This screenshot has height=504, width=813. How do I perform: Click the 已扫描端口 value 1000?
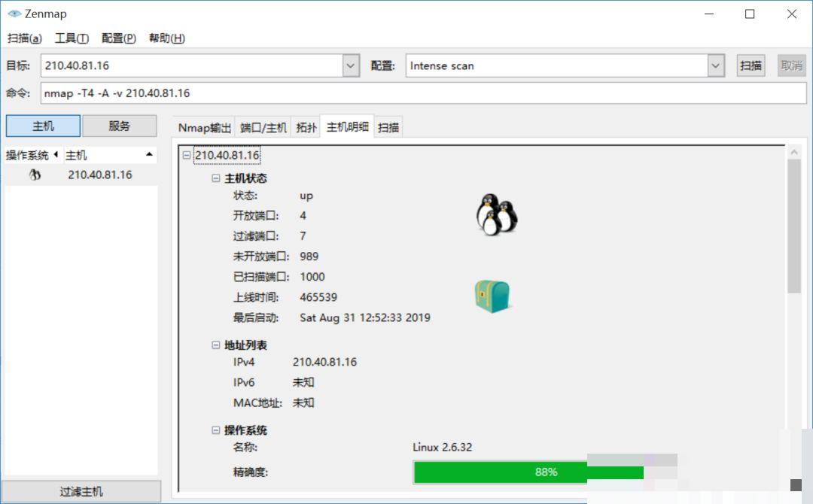click(x=312, y=277)
